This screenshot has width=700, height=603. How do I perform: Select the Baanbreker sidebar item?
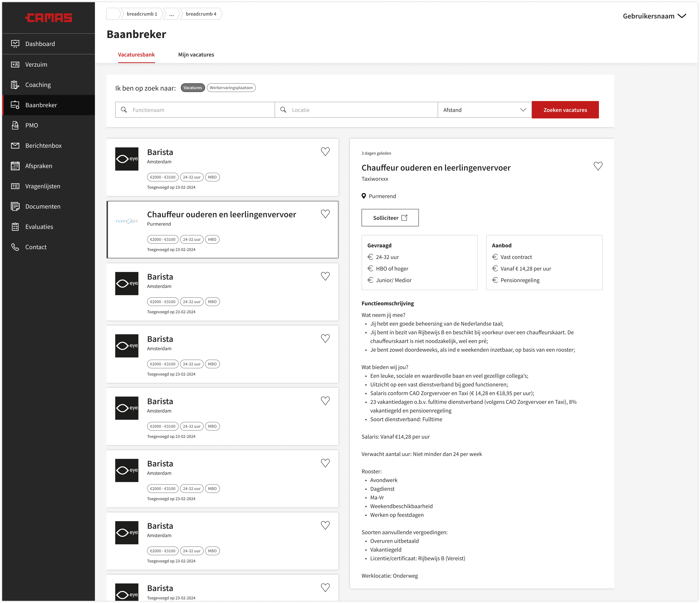pyautogui.click(x=48, y=105)
